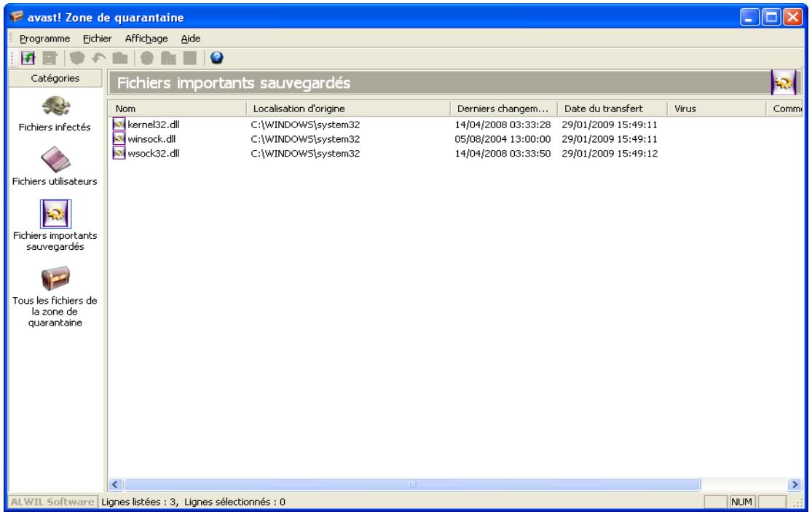812x512 pixels.
Task: Click kernel32.dll's C:\WINDOWS\system32 location
Action: click(x=305, y=125)
